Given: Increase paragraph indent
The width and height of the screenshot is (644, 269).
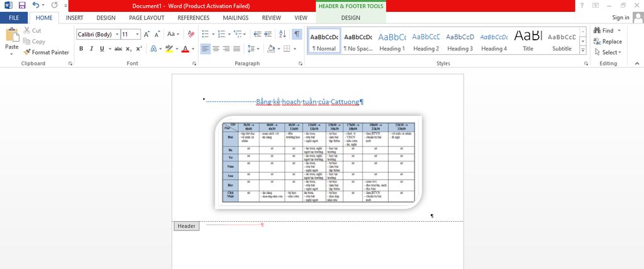Looking at the screenshot, I should click(268, 35).
